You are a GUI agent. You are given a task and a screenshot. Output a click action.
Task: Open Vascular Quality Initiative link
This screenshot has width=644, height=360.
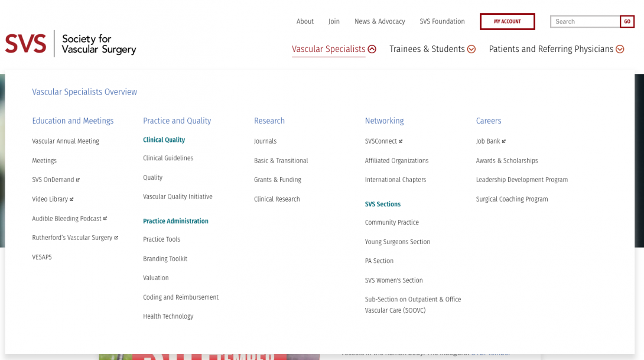click(x=178, y=197)
